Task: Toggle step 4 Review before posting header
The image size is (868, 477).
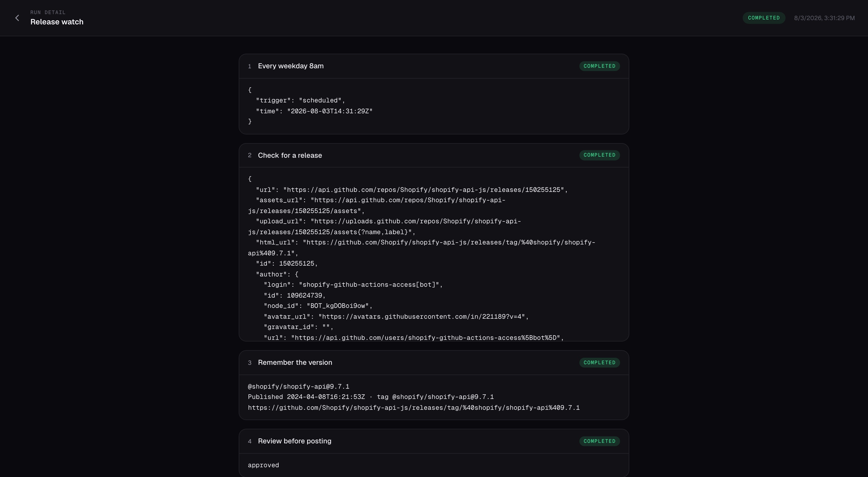Action: (434, 441)
